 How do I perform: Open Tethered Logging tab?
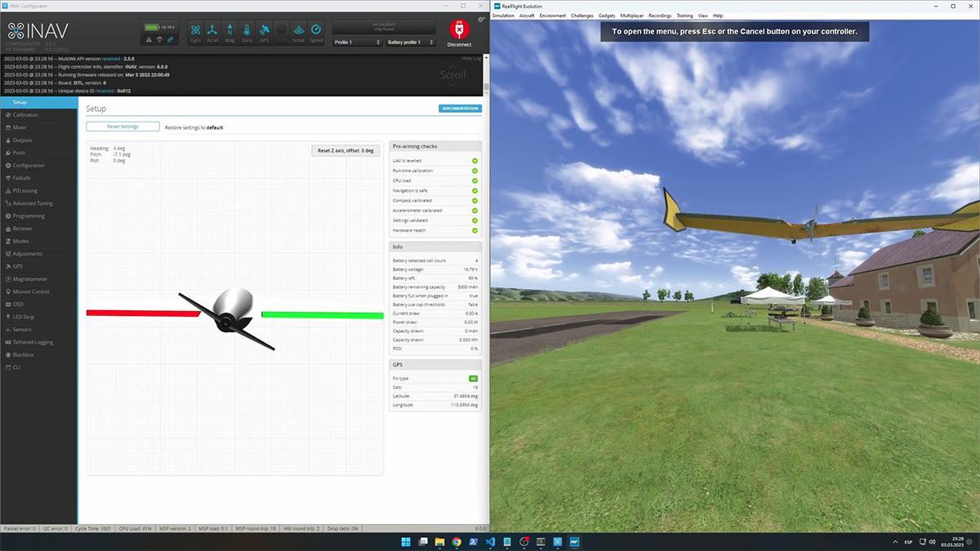click(38, 342)
